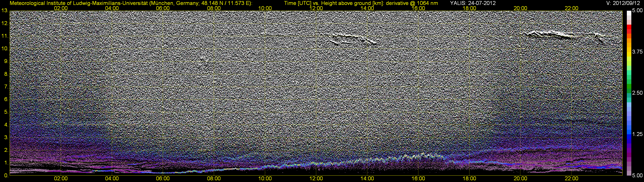Click the 02:00 label on top time axis
The width and height of the screenshot is (644, 182).
pos(61,8)
